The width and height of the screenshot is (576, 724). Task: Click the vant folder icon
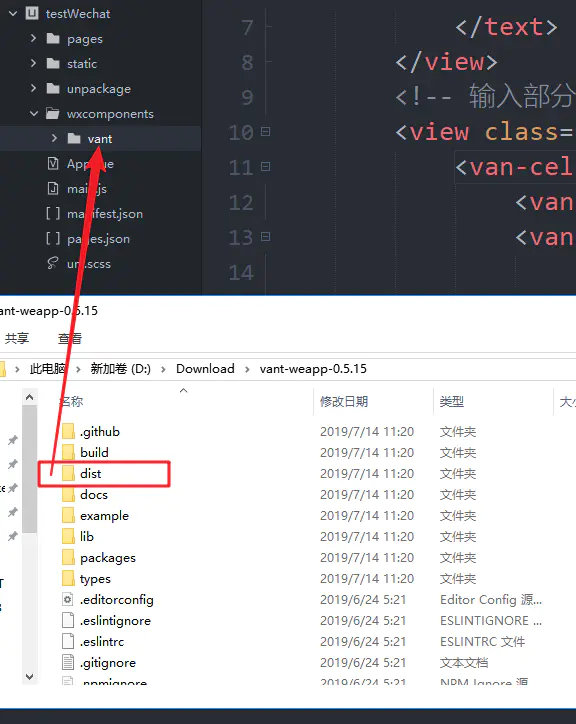click(74, 138)
